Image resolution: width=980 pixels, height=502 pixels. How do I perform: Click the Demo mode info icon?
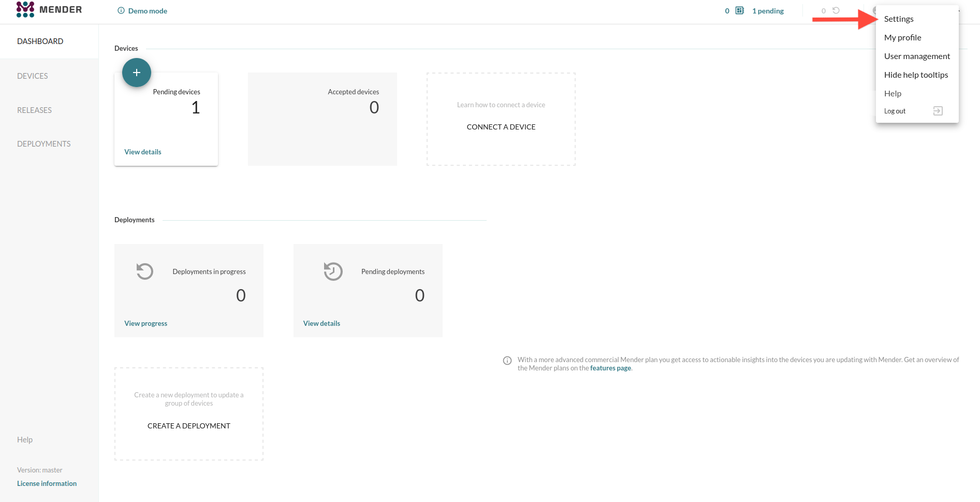pyautogui.click(x=121, y=10)
